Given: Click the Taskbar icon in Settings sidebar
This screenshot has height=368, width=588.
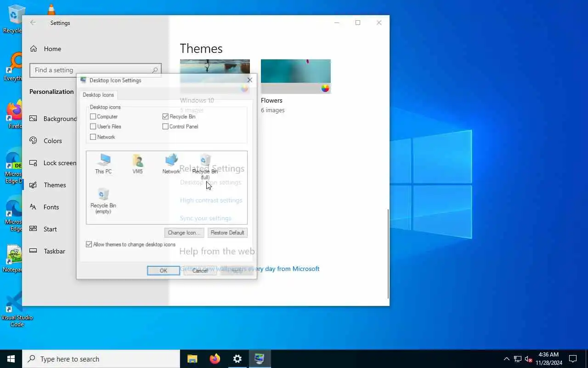Looking at the screenshot, I should point(34,251).
